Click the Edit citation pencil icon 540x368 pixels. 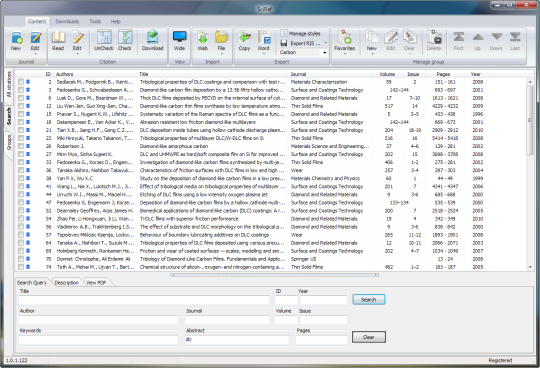click(x=77, y=38)
